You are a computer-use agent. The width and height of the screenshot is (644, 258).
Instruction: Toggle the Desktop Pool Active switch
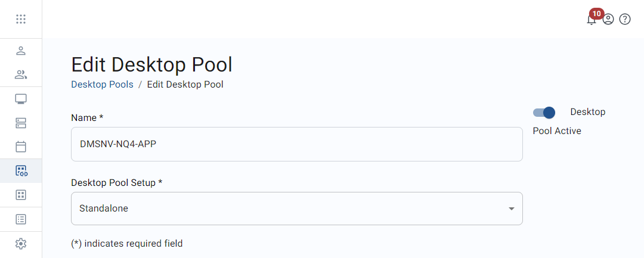tap(544, 113)
